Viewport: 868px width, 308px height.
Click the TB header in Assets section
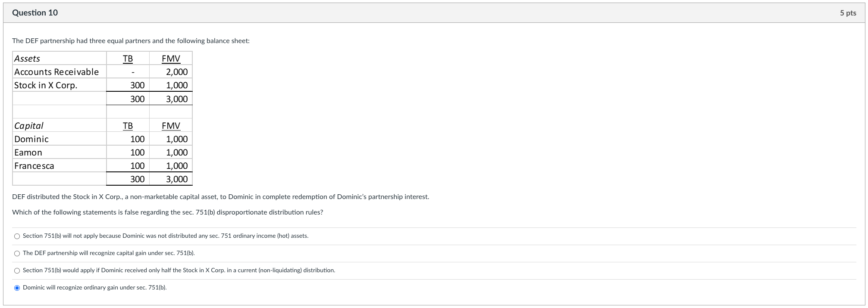coord(128,59)
